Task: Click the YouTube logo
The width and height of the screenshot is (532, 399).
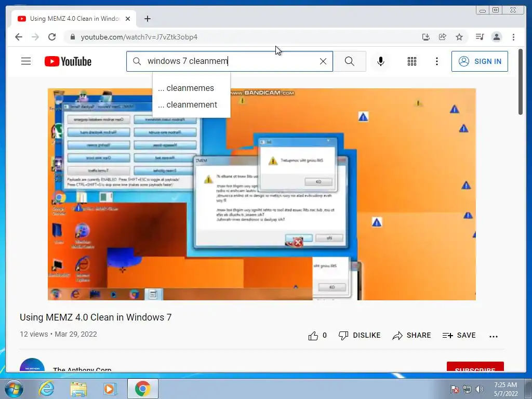Action: tap(68, 61)
